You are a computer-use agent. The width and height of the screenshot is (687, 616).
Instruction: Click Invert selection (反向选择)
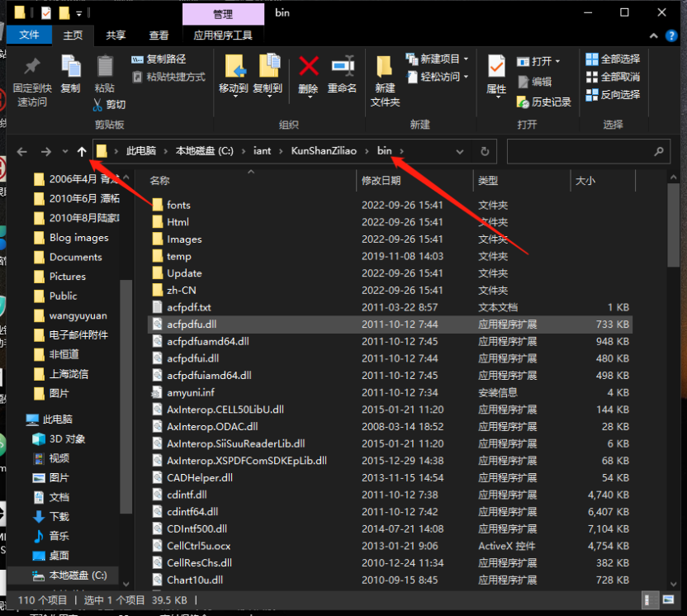pos(613,95)
